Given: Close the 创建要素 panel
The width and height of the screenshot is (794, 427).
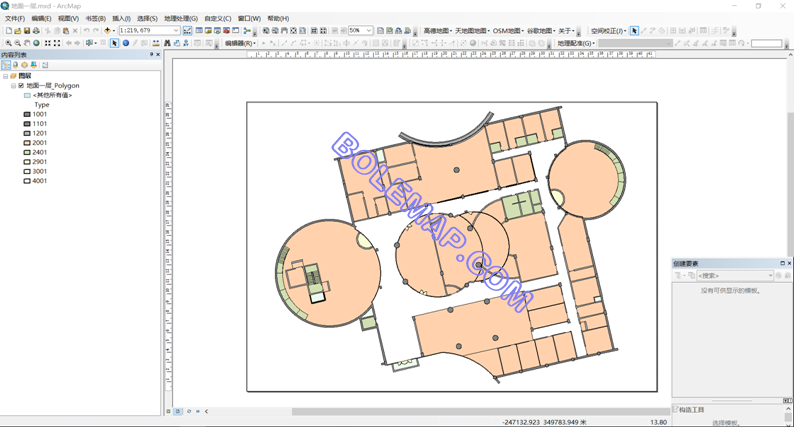Looking at the screenshot, I should [789, 263].
